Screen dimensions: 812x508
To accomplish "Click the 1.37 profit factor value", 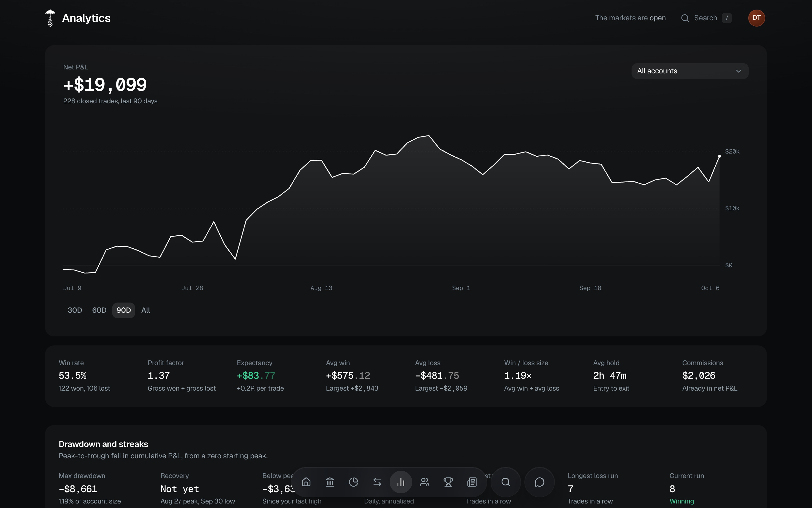I will (x=159, y=376).
